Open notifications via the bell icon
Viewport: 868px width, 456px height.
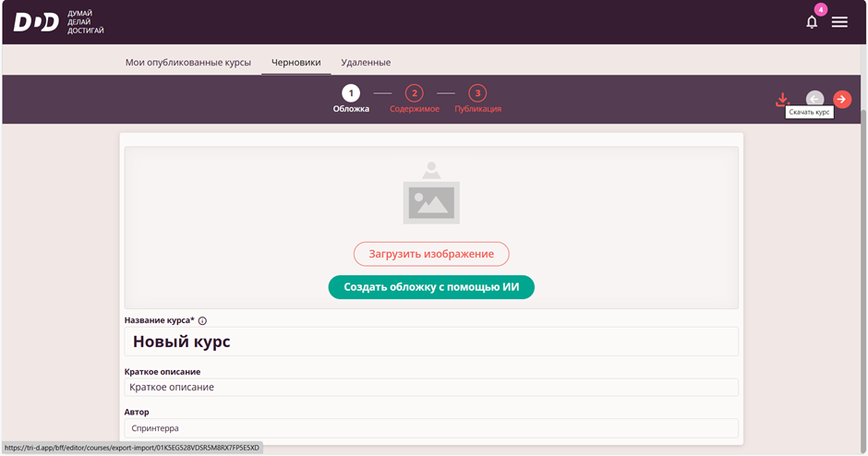[x=812, y=22]
